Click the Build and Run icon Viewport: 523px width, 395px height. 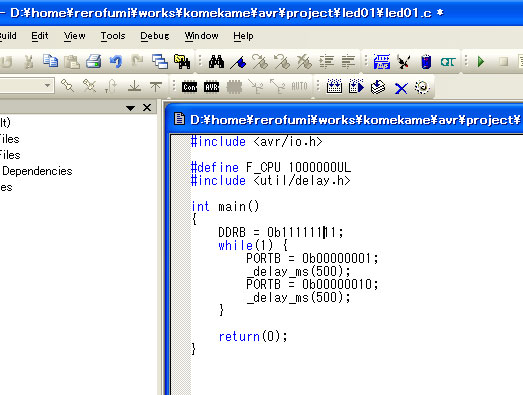click(356, 86)
